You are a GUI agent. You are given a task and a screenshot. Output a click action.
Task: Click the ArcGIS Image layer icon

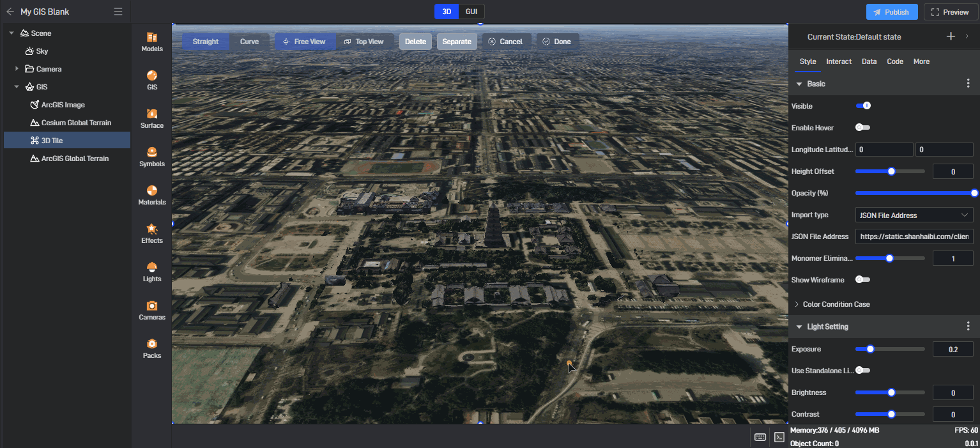pyautogui.click(x=35, y=105)
